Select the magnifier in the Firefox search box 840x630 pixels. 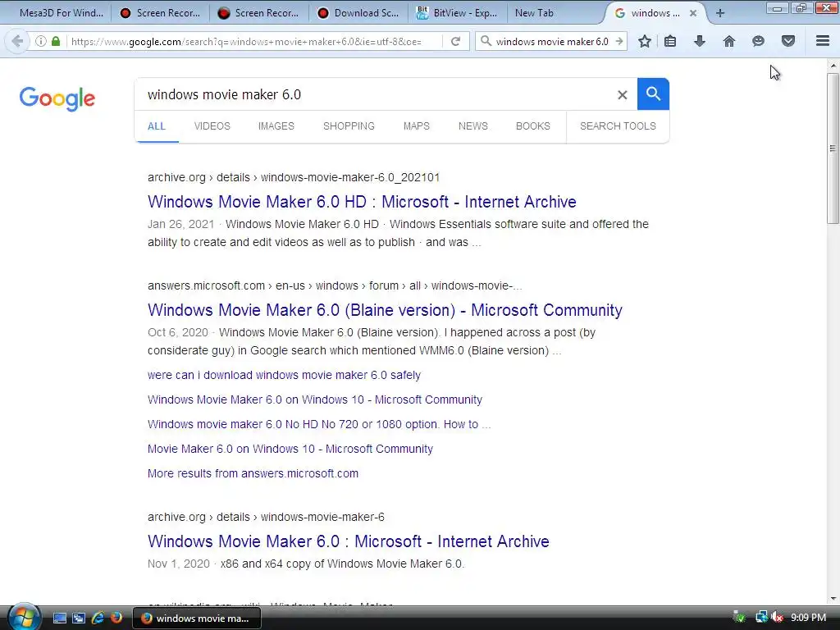pos(486,41)
